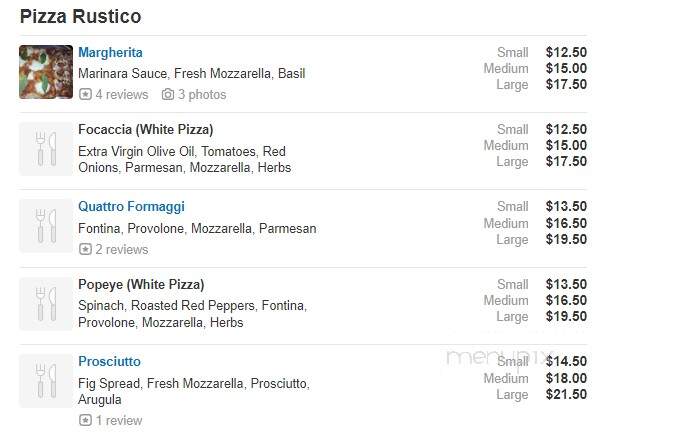Click the star icon beside 1 review

tap(85, 420)
